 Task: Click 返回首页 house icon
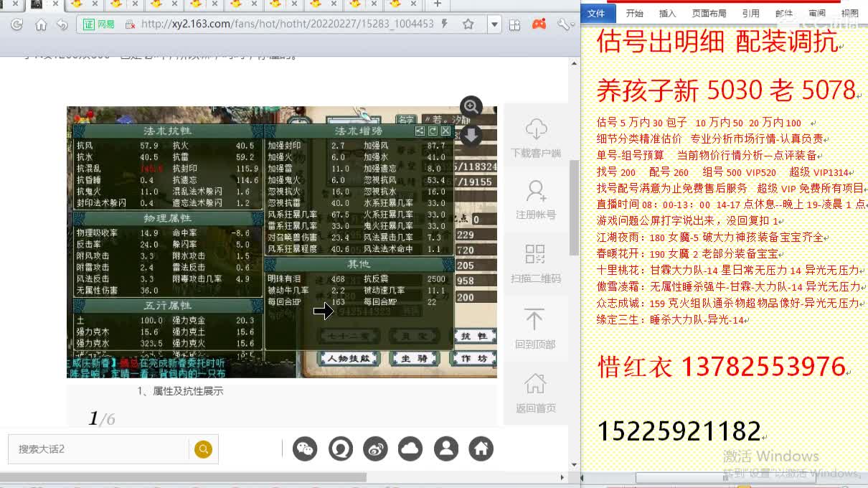tap(535, 383)
